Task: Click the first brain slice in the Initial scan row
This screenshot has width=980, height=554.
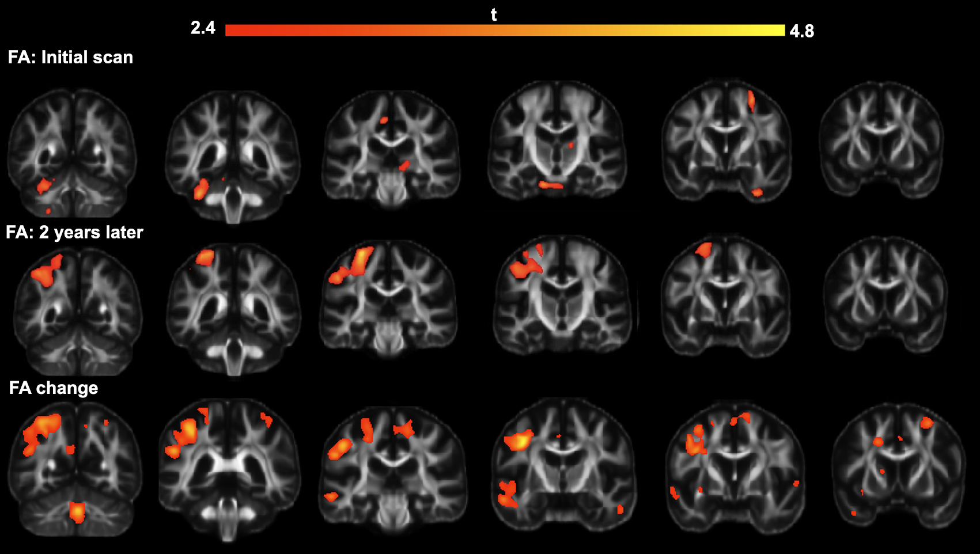Action: (x=72, y=153)
